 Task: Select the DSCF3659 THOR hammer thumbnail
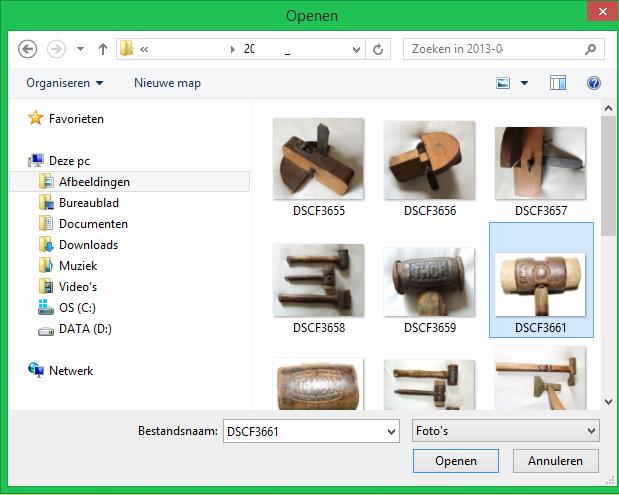tap(430, 282)
